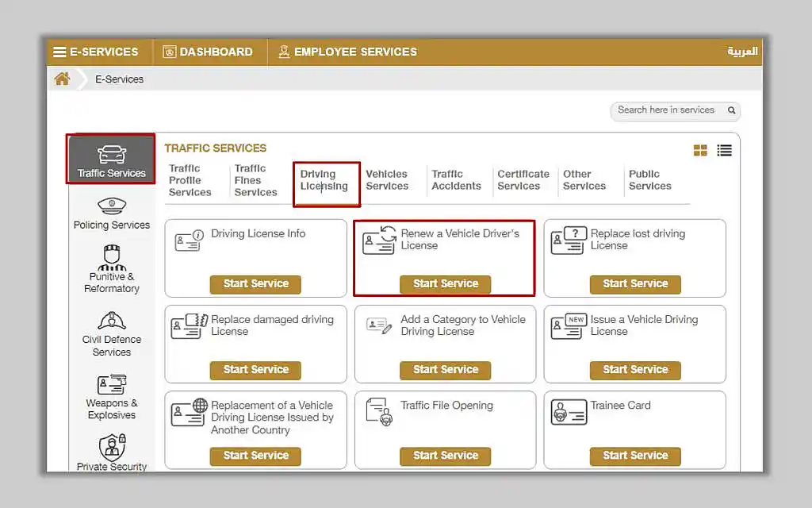Select the Vehicles Services tab
Image resolution: width=812 pixels, height=508 pixels.
coord(387,180)
